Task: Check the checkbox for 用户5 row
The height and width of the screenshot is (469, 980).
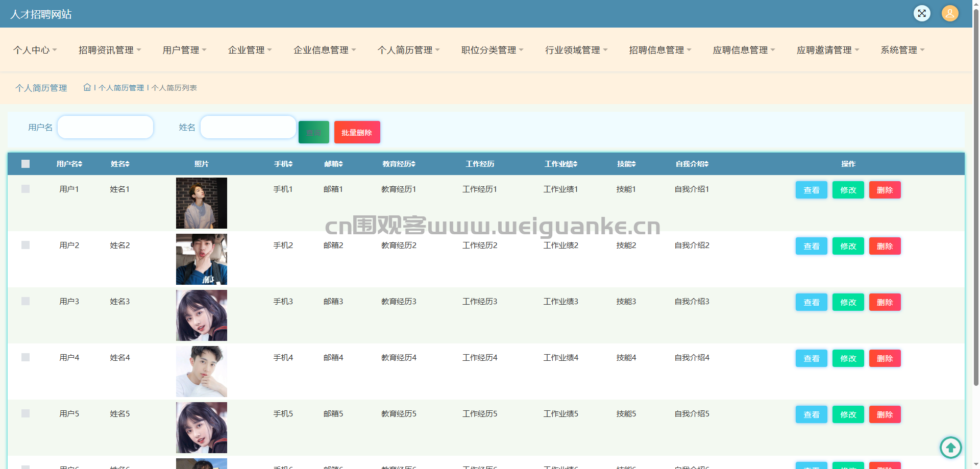Action: [26, 413]
